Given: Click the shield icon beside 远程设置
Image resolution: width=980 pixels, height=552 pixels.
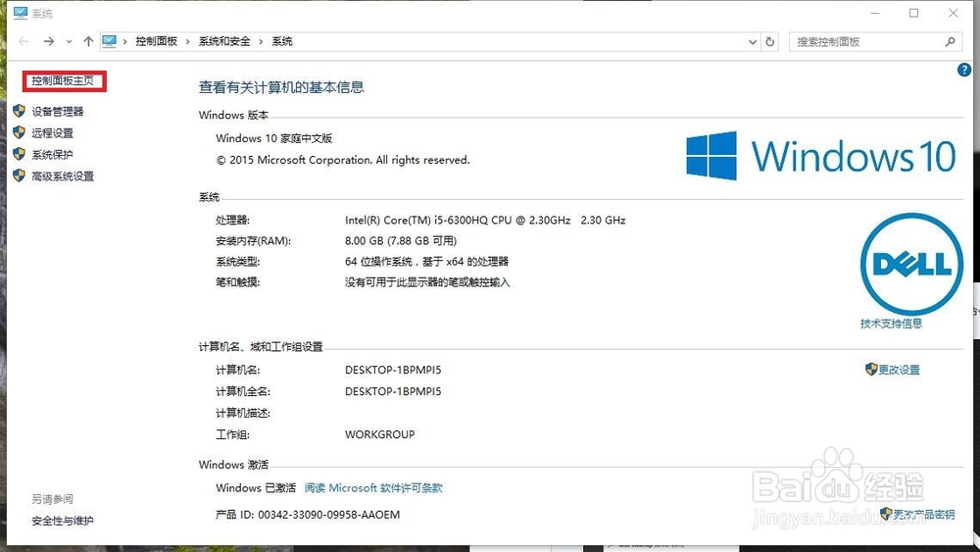Looking at the screenshot, I should pos(20,132).
